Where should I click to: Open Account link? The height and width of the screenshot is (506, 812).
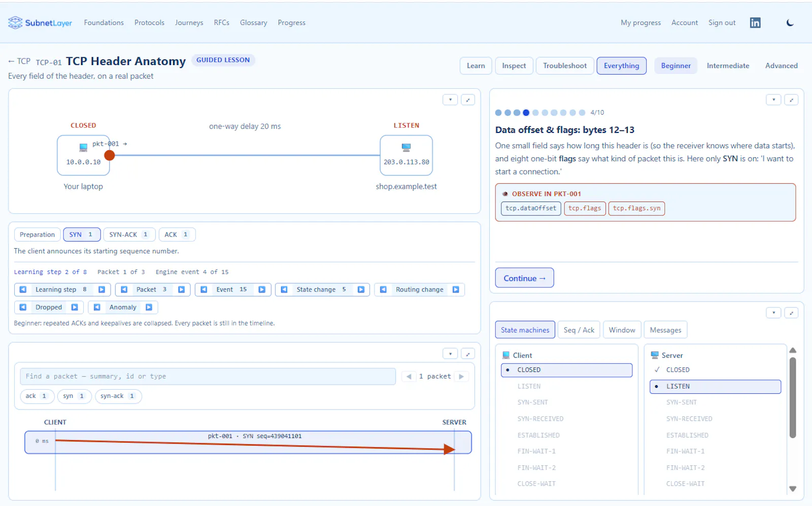[685, 23]
